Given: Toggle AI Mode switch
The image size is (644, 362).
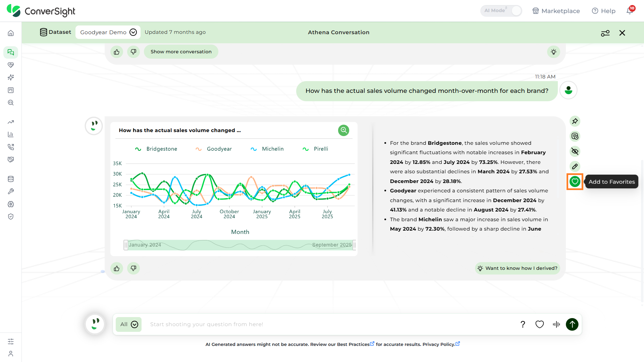Looking at the screenshot, I should [x=501, y=11].
